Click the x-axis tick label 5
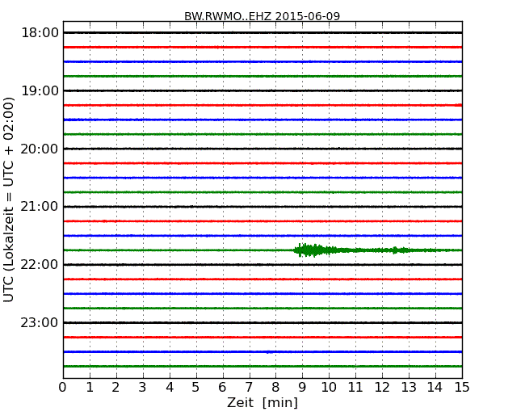 click(x=196, y=388)
